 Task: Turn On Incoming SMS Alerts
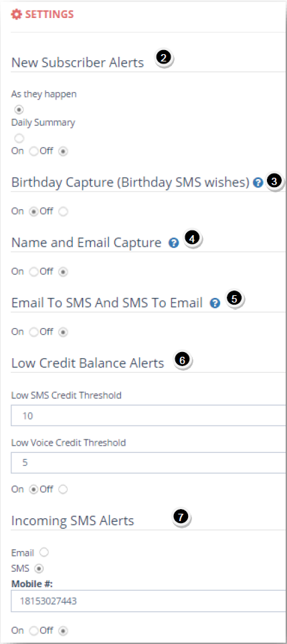click(34, 630)
